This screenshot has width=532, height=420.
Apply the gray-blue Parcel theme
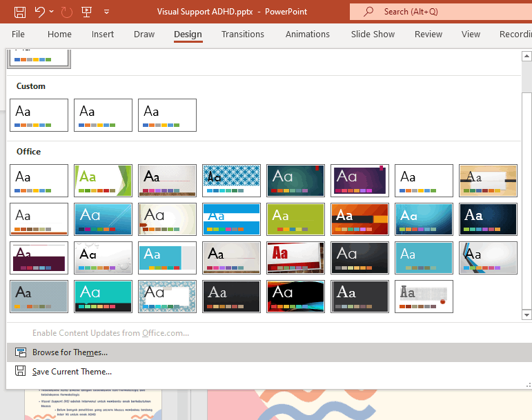click(39, 297)
